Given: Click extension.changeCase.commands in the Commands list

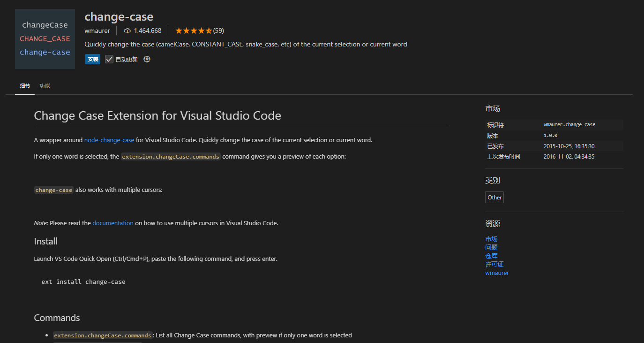Looking at the screenshot, I should pos(103,335).
